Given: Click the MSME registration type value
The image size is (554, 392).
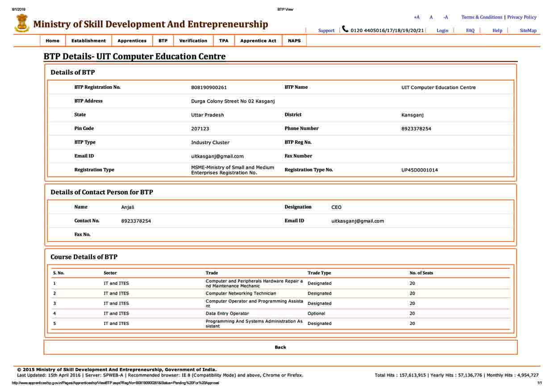Looking at the screenshot, I should [233, 170].
